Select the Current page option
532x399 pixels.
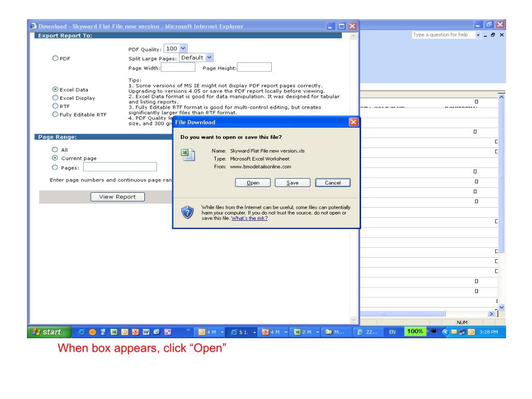click(55, 158)
